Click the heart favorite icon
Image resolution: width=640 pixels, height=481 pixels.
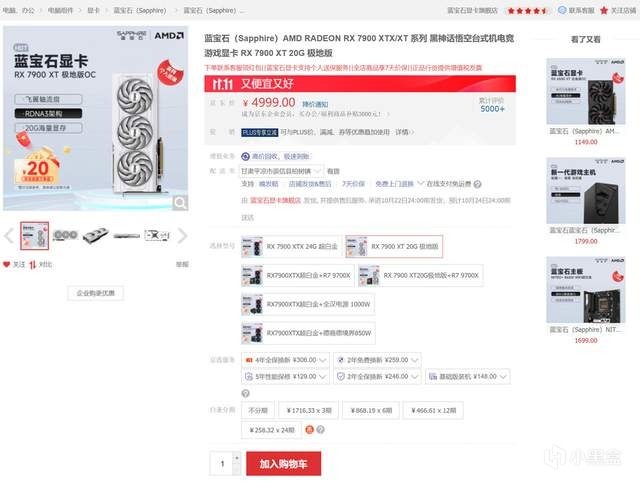(6, 265)
